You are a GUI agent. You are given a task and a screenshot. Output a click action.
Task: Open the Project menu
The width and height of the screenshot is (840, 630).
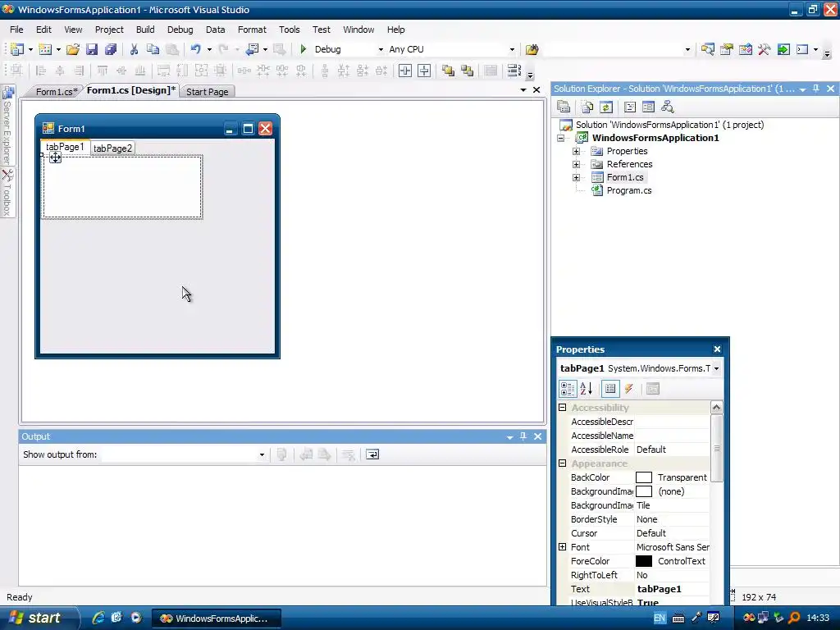[109, 30]
